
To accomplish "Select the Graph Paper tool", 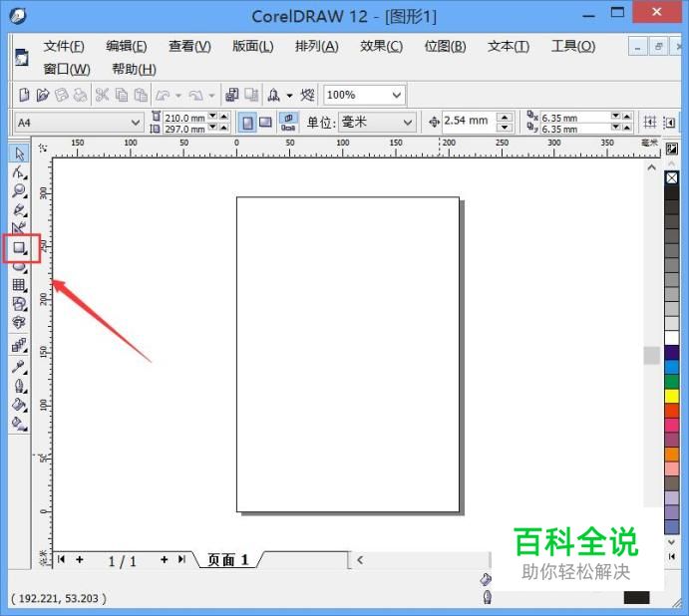I will [x=19, y=285].
